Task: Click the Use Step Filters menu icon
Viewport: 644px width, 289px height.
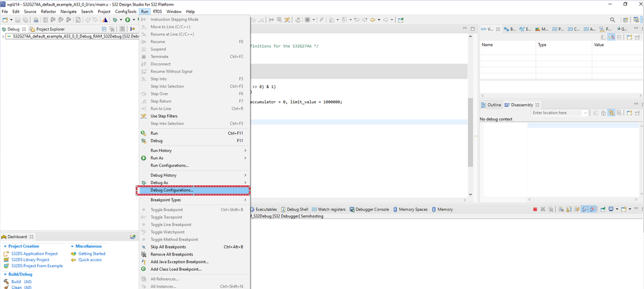Action: click(143, 116)
